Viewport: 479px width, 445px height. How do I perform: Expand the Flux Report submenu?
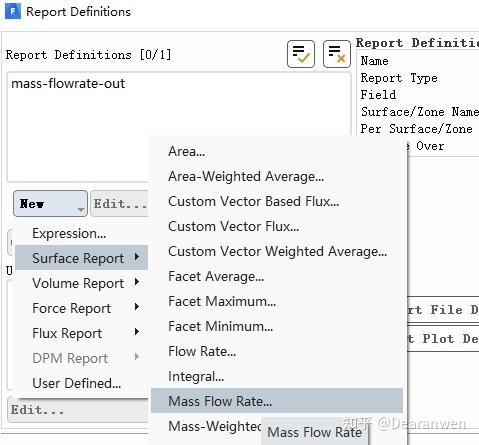point(81,333)
